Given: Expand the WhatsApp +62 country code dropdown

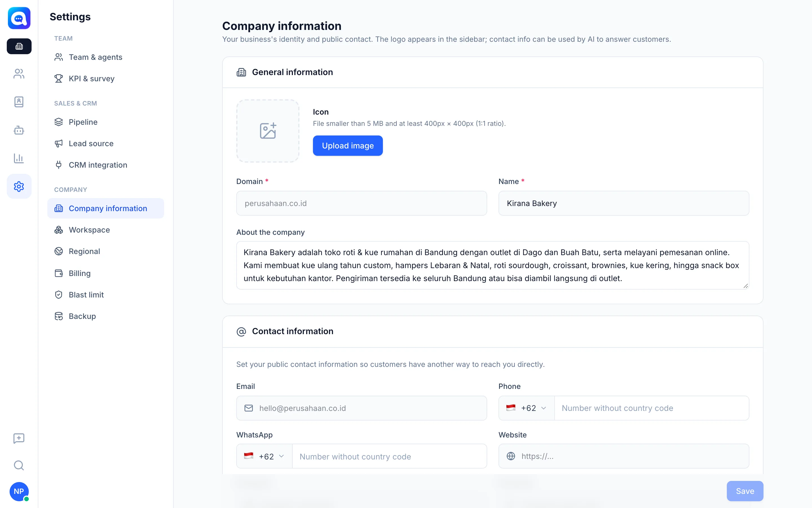Looking at the screenshot, I should (x=264, y=456).
